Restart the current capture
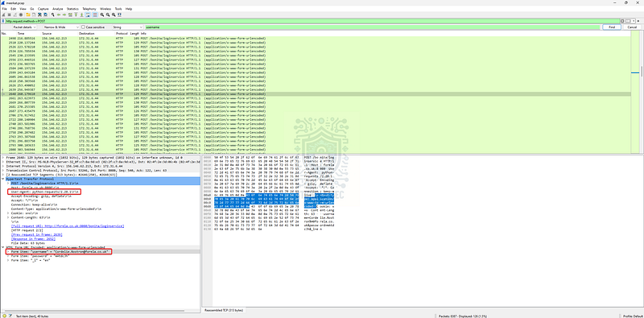 pyautogui.click(x=14, y=14)
